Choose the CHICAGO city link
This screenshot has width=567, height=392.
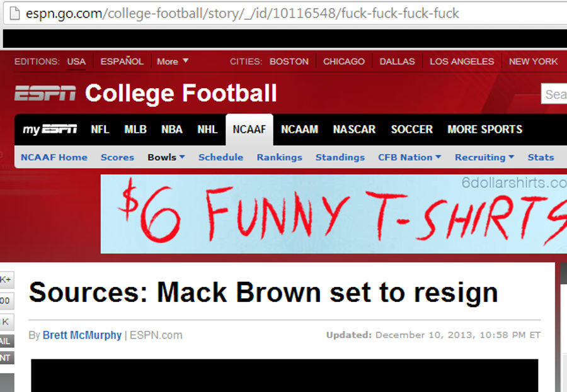pos(344,62)
